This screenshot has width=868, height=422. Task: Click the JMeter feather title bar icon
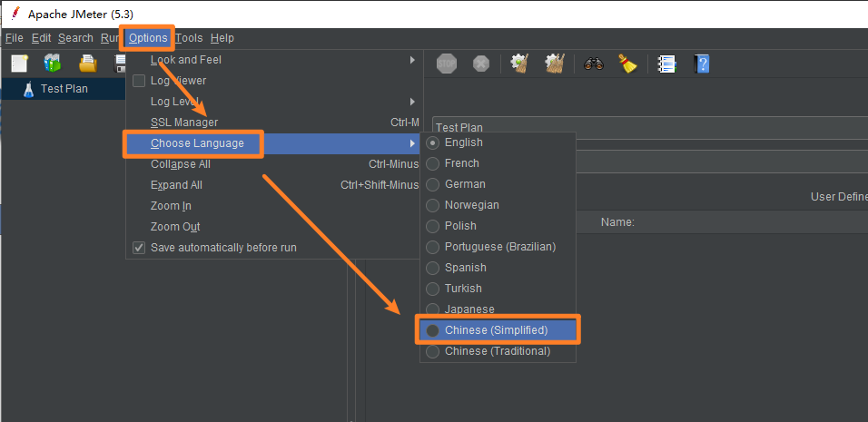click(x=15, y=14)
